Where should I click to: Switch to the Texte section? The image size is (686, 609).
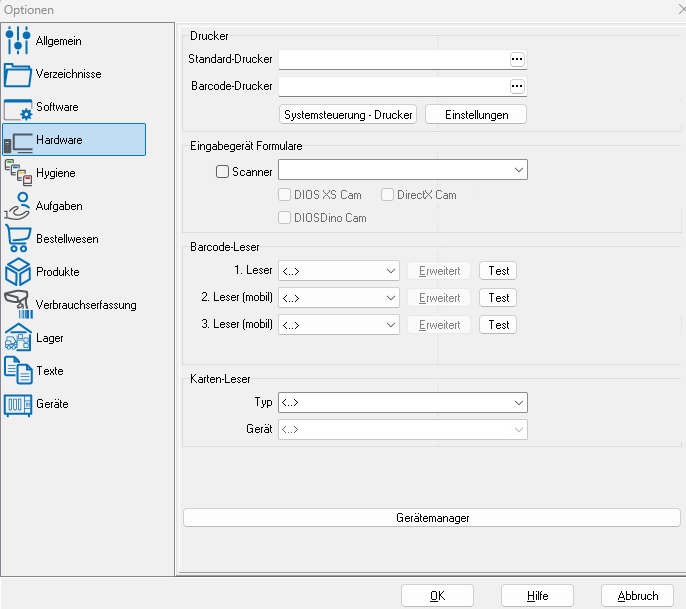(x=50, y=371)
